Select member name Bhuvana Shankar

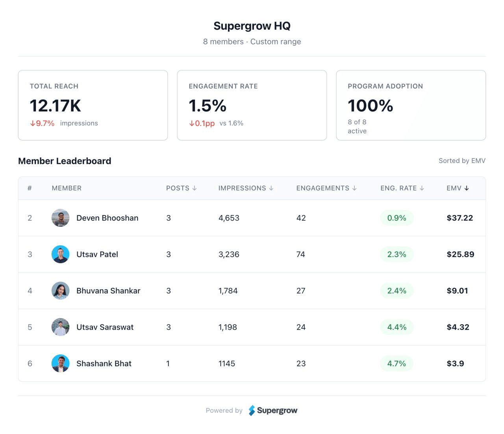tap(108, 291)
